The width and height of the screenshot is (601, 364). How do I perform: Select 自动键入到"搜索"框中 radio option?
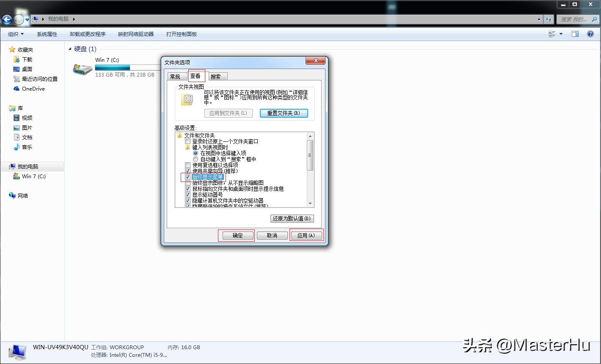(195, 159)
